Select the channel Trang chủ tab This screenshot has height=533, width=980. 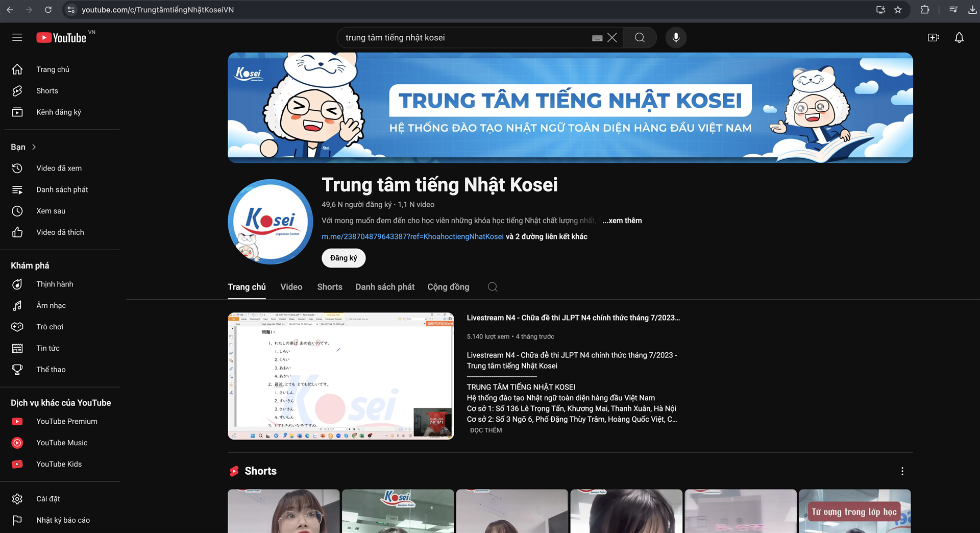point(247,287)
